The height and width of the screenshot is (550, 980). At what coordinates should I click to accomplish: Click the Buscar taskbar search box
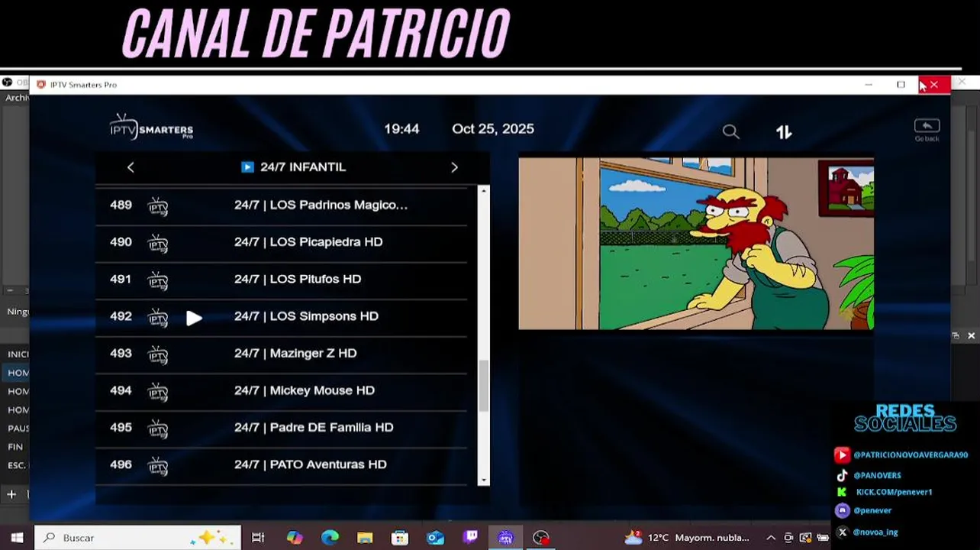click(137, 538)
